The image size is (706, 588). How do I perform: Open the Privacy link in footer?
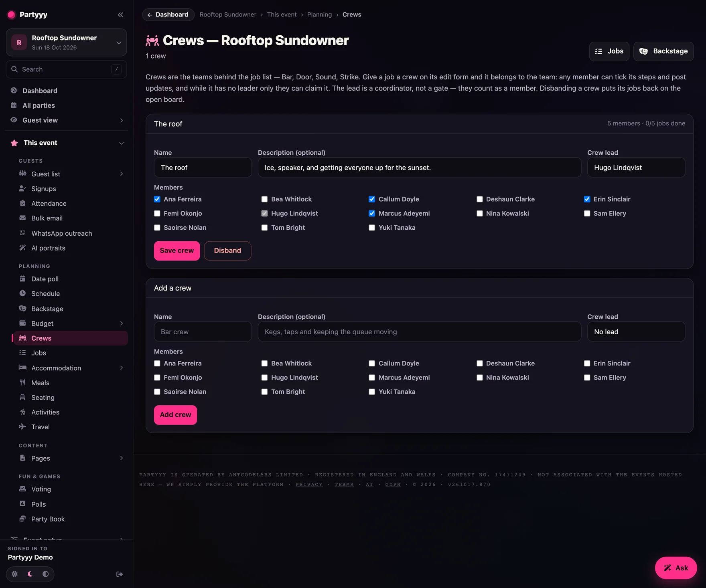pyautogui.click(x=309, y=485)
